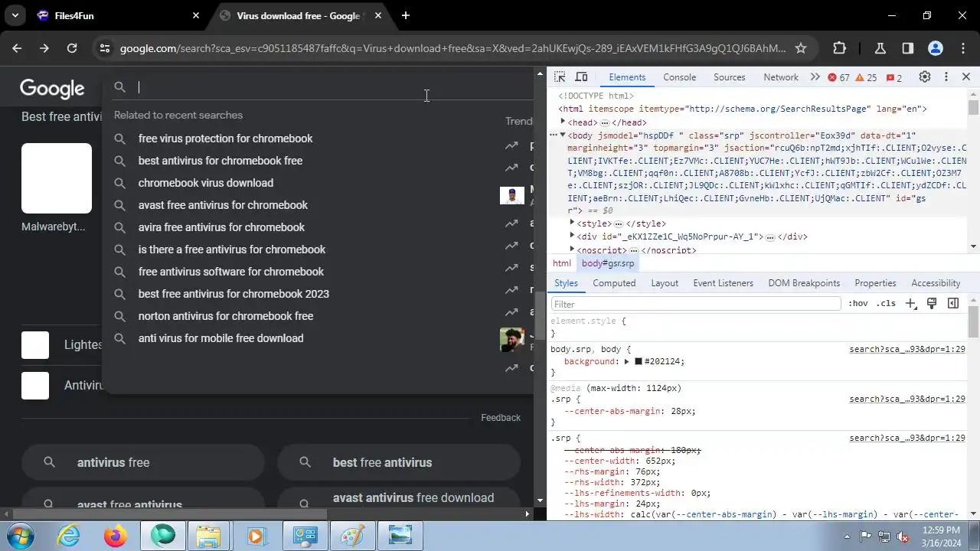
Task: Open related search 'antivirus free'
Action: tap(143, 462)
